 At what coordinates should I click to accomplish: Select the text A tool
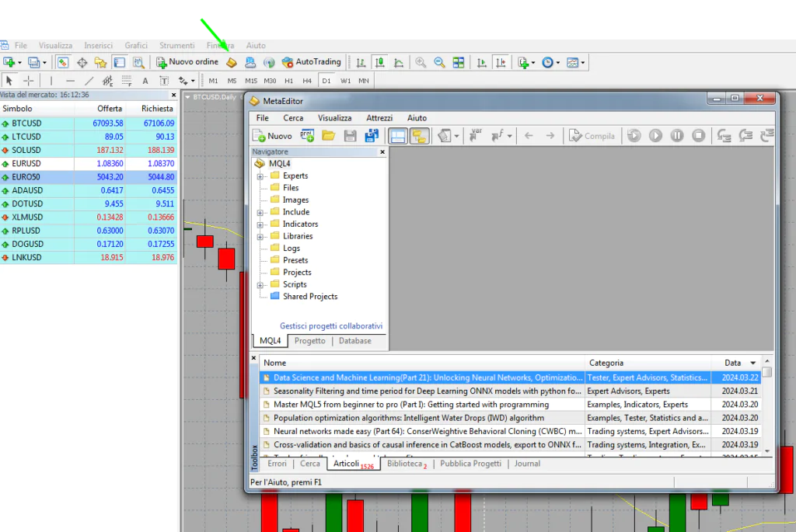coord(145,81)
